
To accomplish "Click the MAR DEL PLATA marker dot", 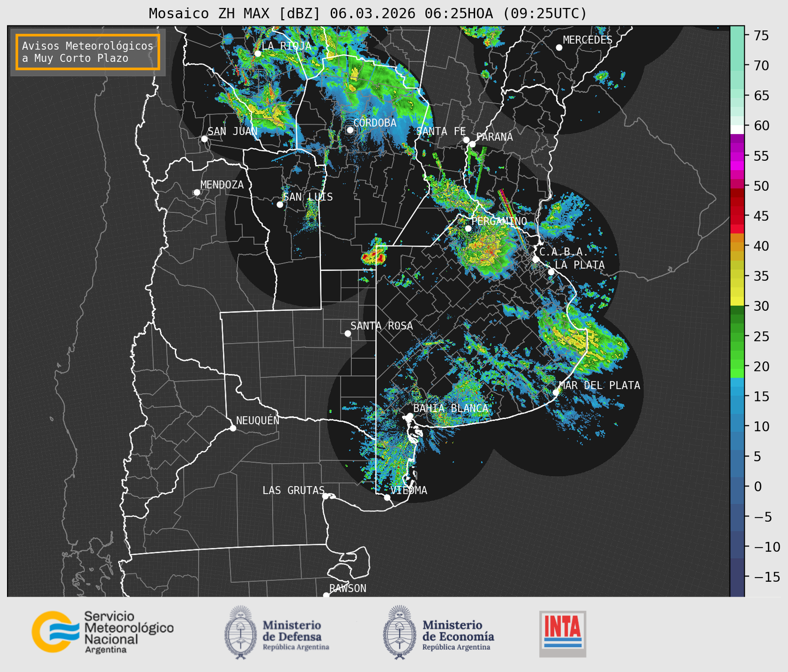I will 556,393.
